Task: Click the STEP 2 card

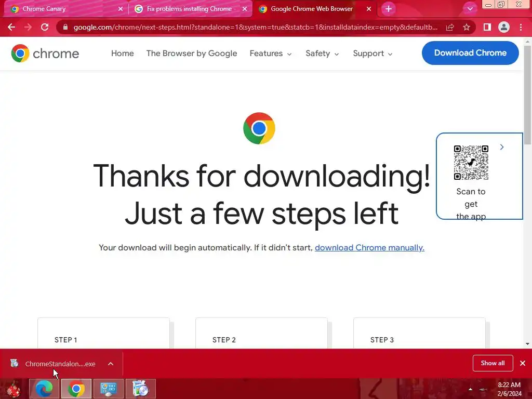Action: pyautogui.click(x=262, y=333)
